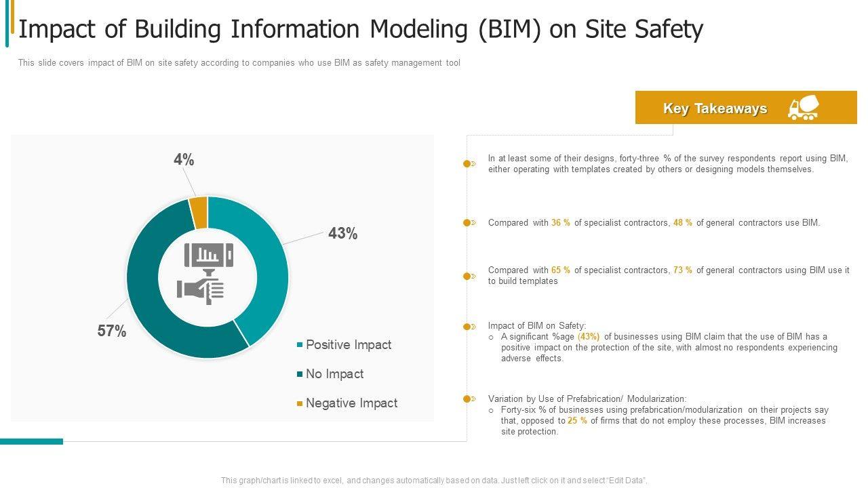Screen dimensions: 868x488
Task: Click the Impact of BIM on Safety heading
Action: tap(537, 325)
